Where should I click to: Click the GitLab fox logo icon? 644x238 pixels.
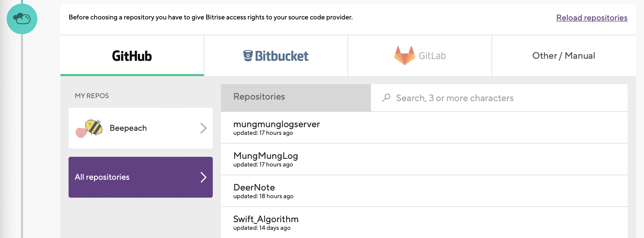coord(405,56)
